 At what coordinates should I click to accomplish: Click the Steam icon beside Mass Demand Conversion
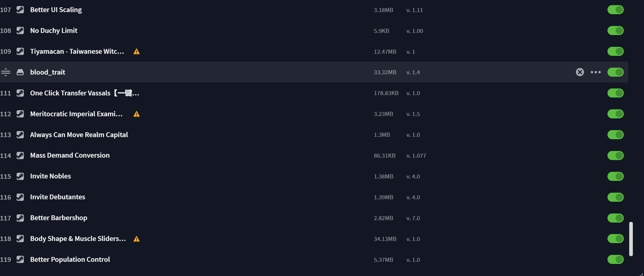tap(20, 156)
